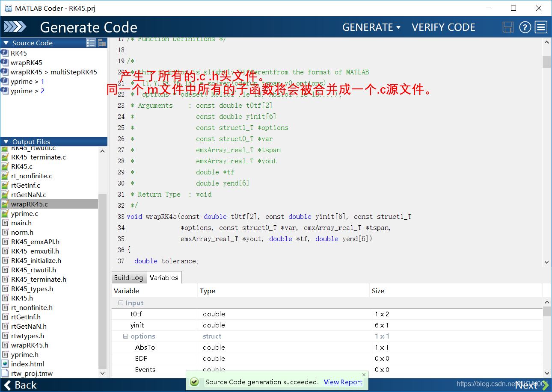The width and height of the screenshot is (552, 392).
Task: Click Output Files scroll down arrow
Action: click(x=102, y=373)
